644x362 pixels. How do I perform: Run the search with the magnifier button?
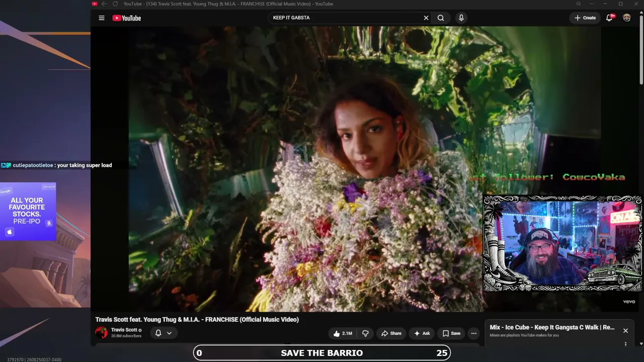441,18
